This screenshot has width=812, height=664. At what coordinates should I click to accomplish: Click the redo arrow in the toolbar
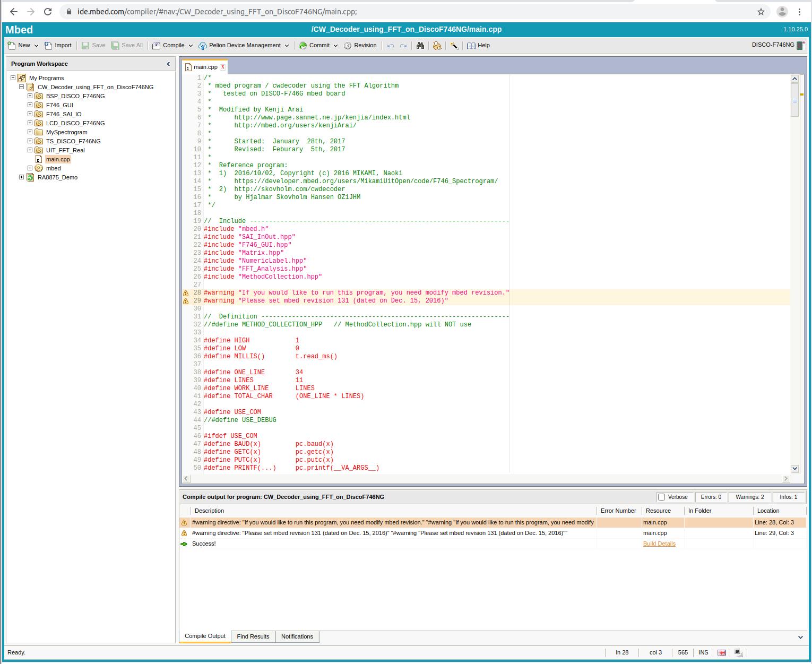tap(403, 46)
